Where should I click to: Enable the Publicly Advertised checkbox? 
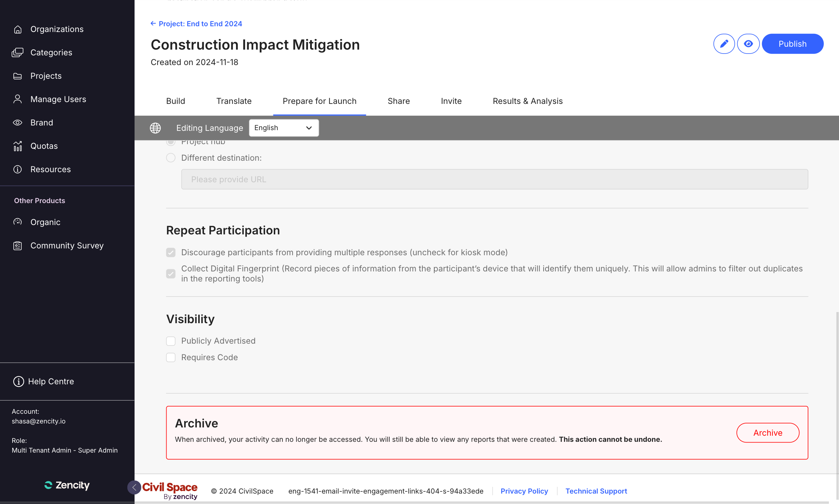click(171, 341)
